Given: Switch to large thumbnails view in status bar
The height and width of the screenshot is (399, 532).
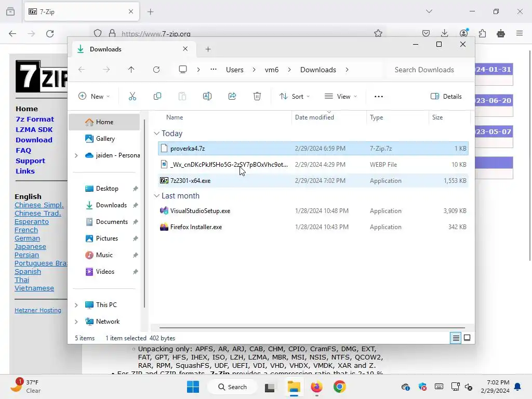Looking at the screenshot, I should 467,338.
